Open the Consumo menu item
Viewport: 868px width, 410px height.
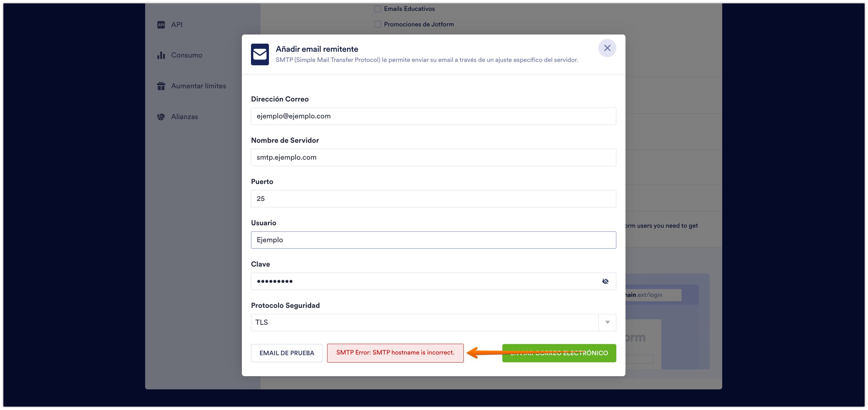[186, 55]
